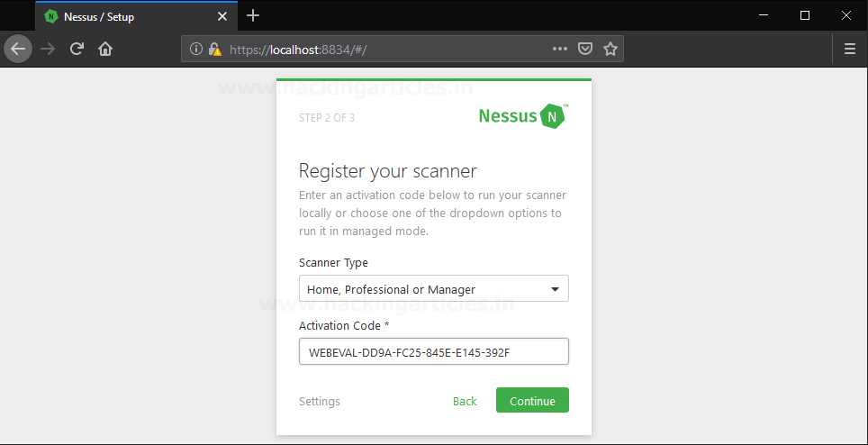868x445 pixels.
Task: Click the STEP 2 OF 3 text
Action: (327, 117)
